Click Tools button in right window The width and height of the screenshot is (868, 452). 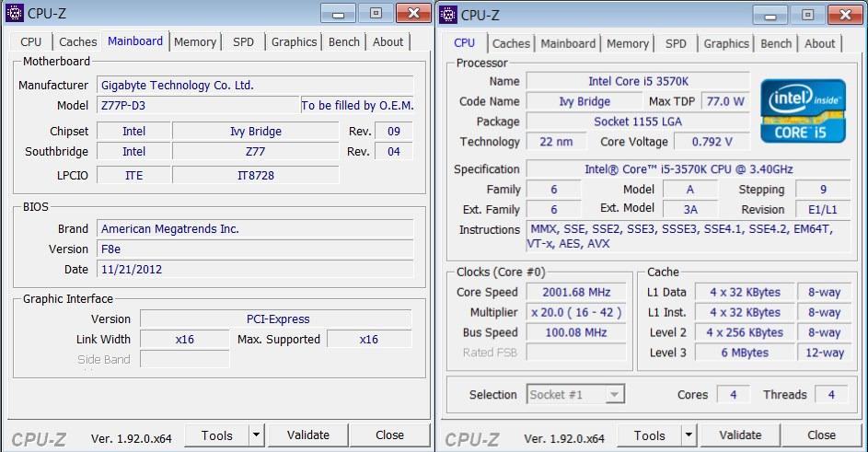tap(649, 436)
